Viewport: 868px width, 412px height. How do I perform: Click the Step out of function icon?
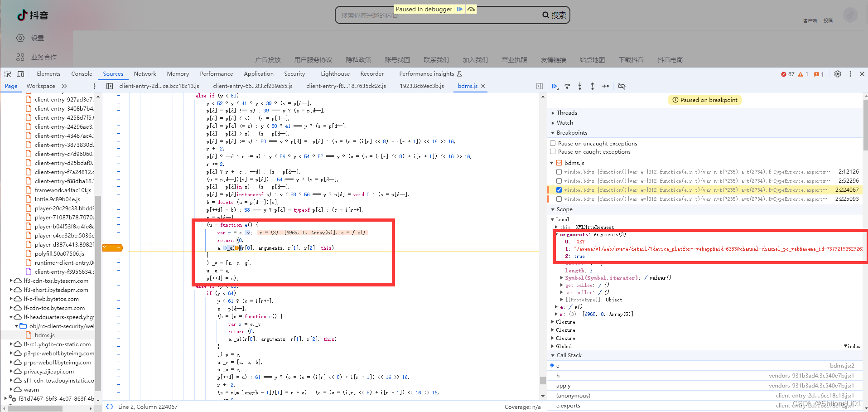pyautogui.click(x=593, y=86)
